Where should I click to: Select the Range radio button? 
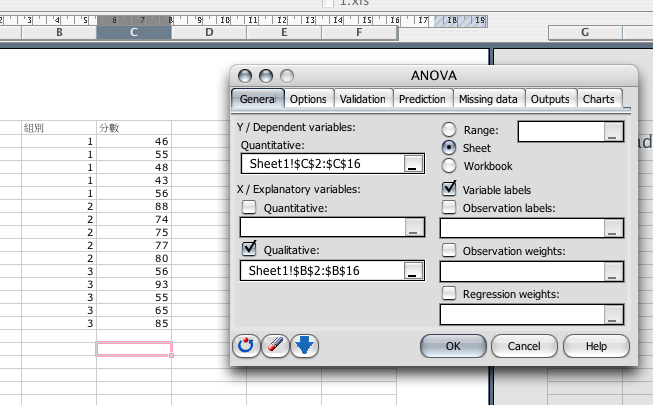pos(449,130)
